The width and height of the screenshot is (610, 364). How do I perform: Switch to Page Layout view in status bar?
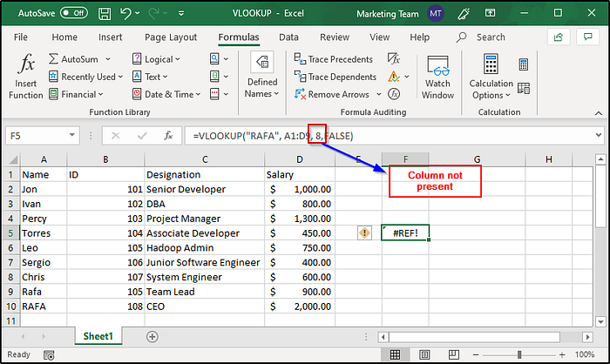click(424, 354)
